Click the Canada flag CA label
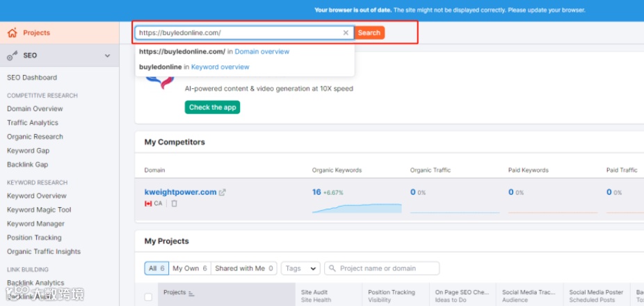Image resolution: width=644 pixels, height=306 pixels. (153, 203)
